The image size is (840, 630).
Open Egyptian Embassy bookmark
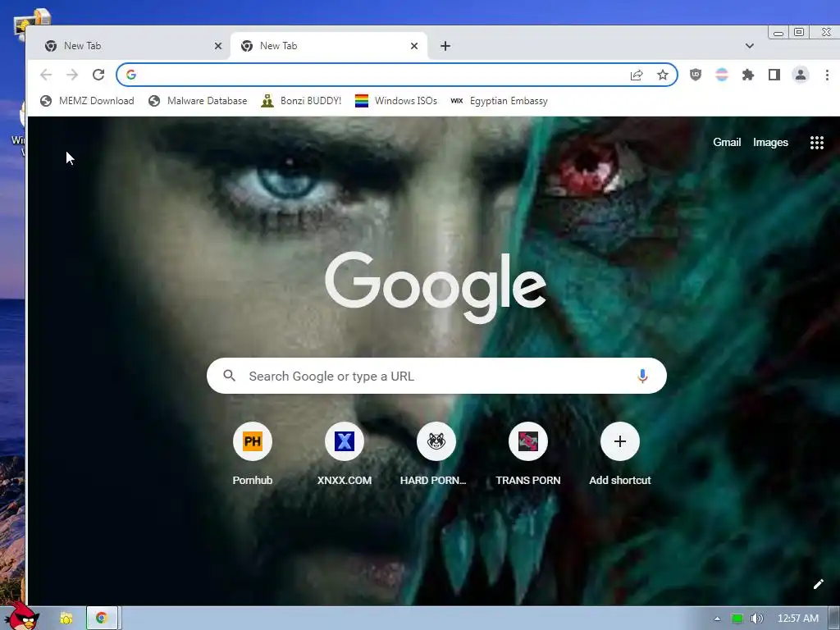(x=500, y=101)
